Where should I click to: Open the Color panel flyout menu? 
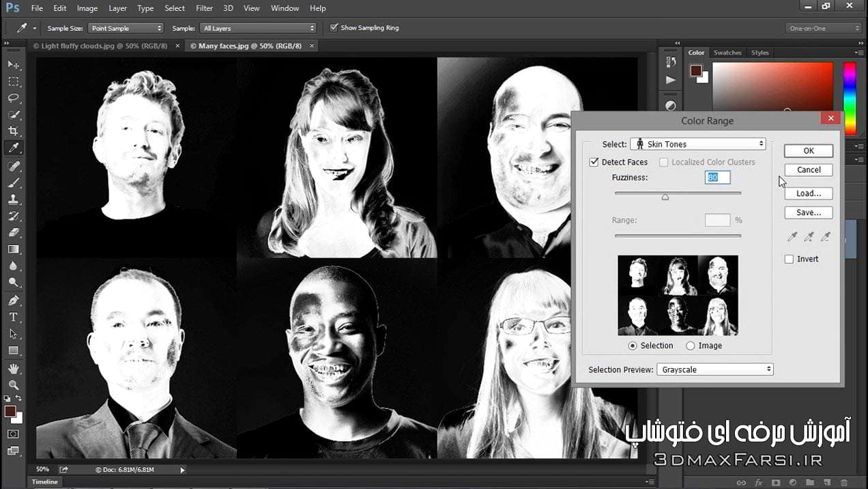point(858,53)
